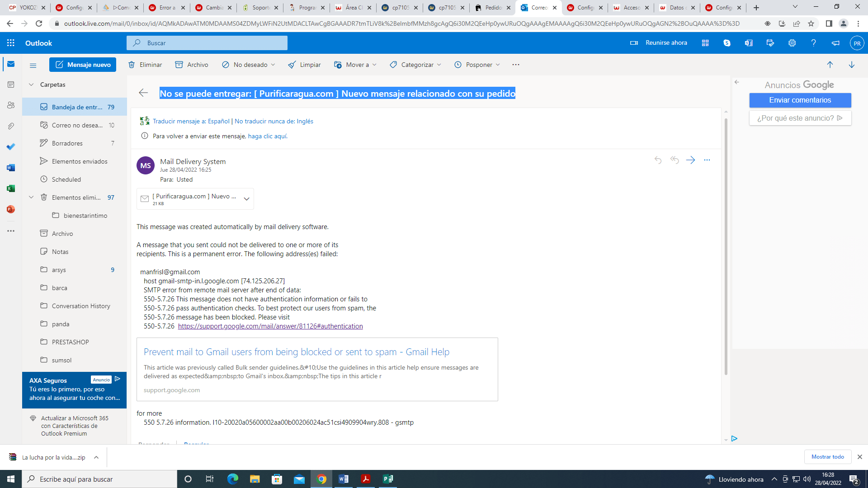Open the QR code icon in header
The width and height of the screenshot is (868, 488).
pos(705,43)
